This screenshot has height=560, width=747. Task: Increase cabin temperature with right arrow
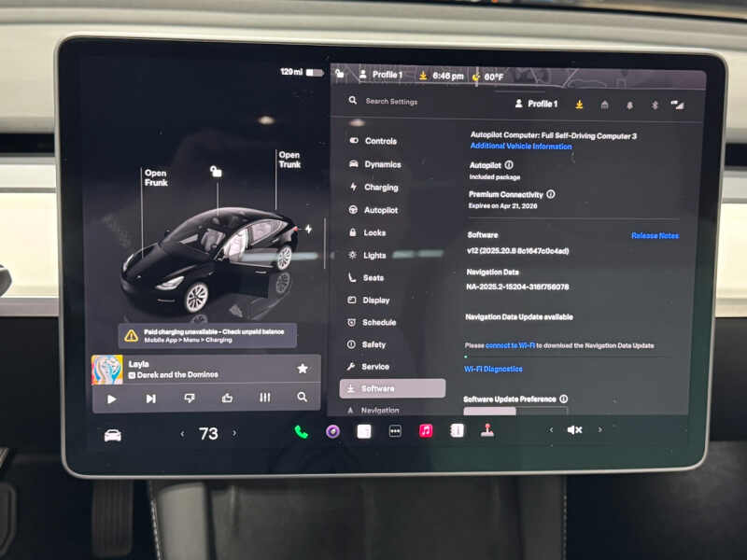(234, 433)
